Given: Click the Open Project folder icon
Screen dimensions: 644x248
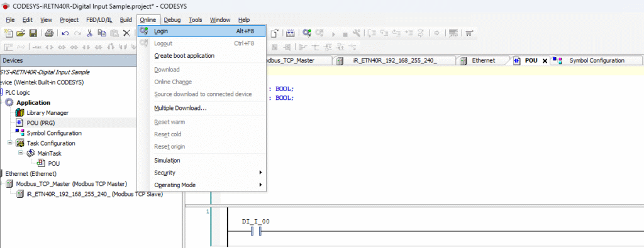Looking at the screenshot, I should coord(21,33).
